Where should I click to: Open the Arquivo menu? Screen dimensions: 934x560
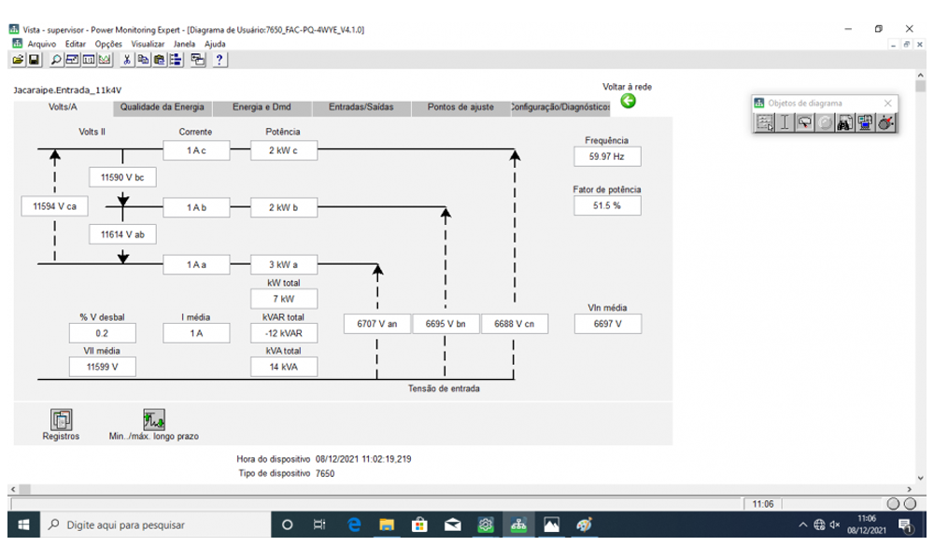41,44
